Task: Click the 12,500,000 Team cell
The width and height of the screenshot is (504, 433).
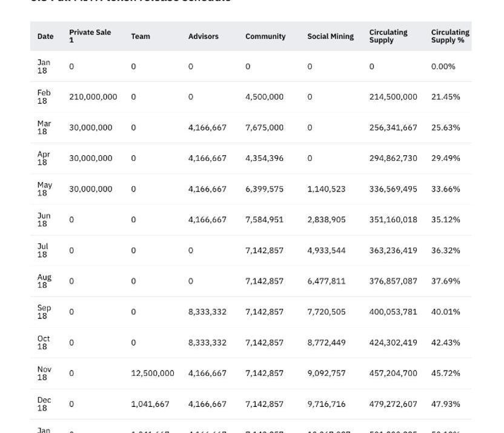Action: (x=153, y=374)
